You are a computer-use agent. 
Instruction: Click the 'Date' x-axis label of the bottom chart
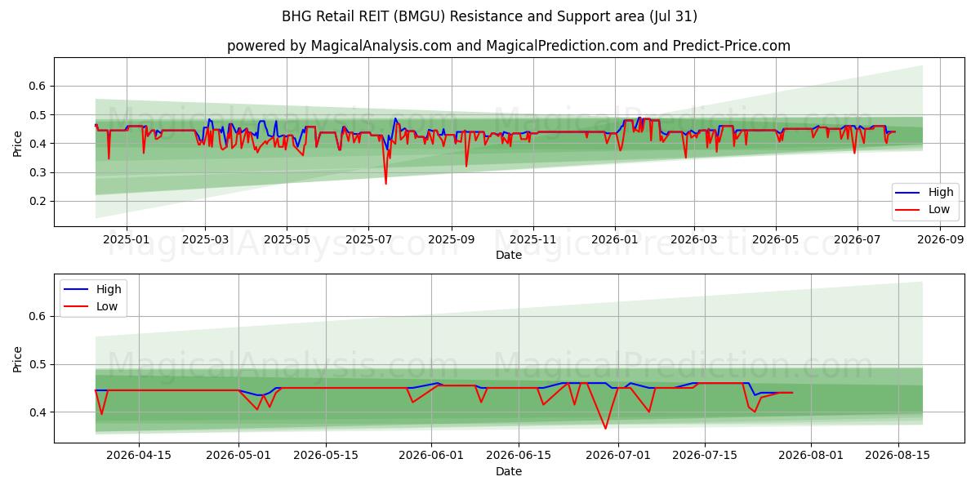point(509,471)
